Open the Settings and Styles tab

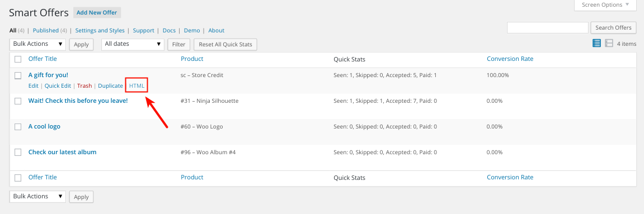100,30
